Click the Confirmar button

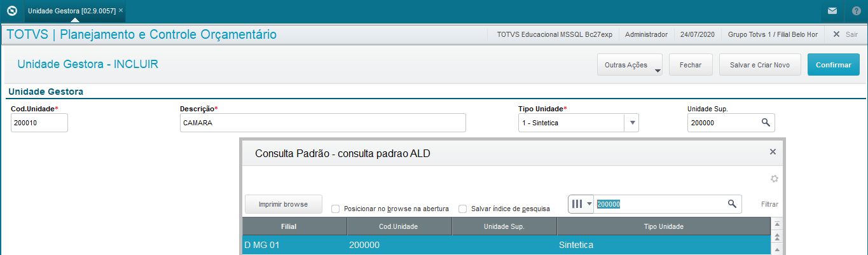point(834,65)
